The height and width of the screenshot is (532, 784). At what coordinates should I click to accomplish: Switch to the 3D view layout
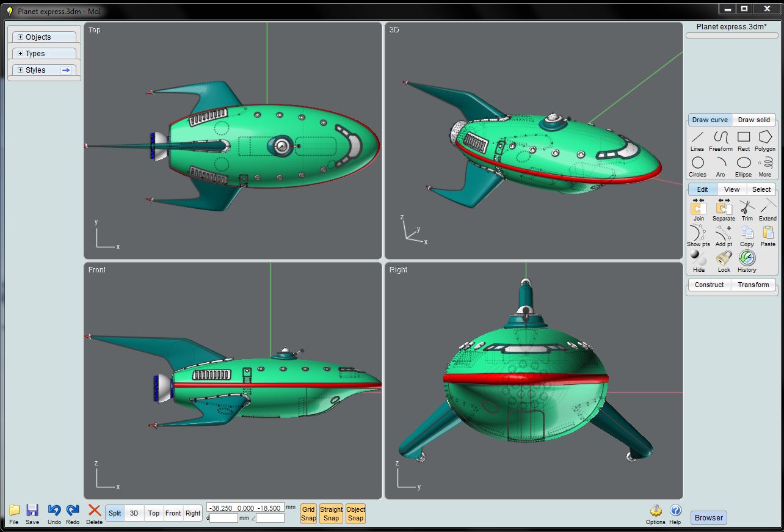134,513
